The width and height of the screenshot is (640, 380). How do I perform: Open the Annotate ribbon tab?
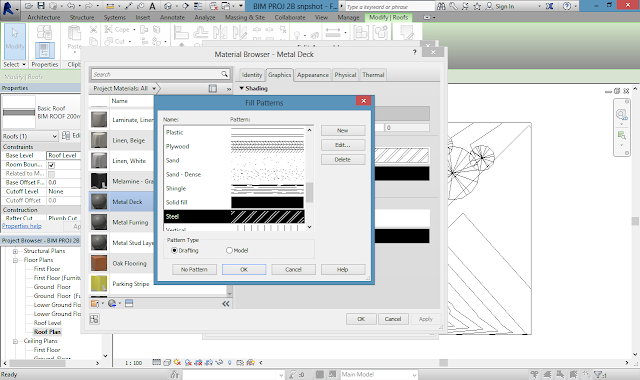172,18
